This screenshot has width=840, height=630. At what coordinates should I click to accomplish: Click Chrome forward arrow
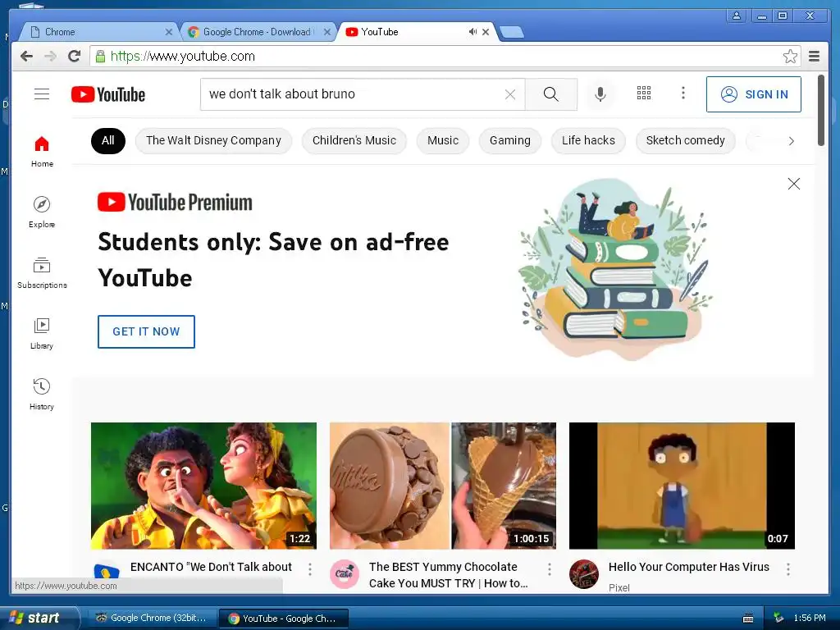[50, 57]
